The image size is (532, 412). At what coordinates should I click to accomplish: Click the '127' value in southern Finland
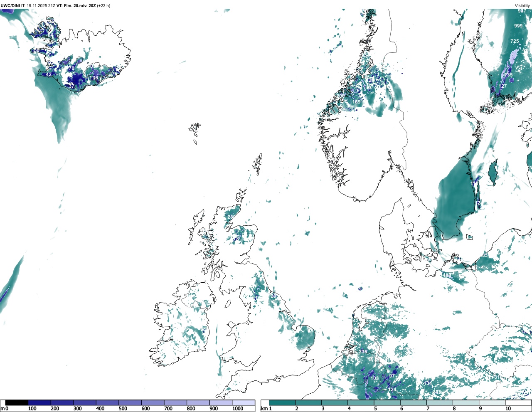click(503, 86)
